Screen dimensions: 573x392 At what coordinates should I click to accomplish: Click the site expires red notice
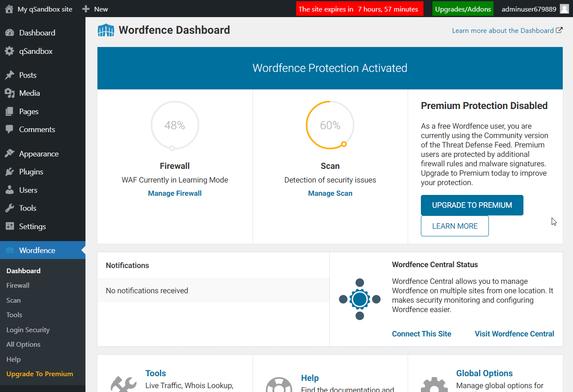pos(360,9)
